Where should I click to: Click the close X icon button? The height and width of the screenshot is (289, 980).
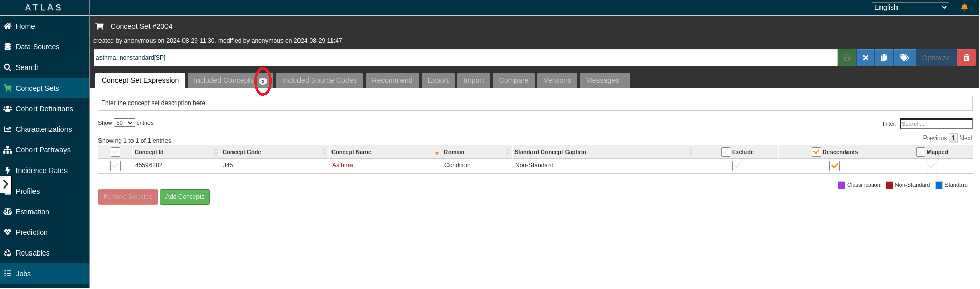[x=866, y=58]
